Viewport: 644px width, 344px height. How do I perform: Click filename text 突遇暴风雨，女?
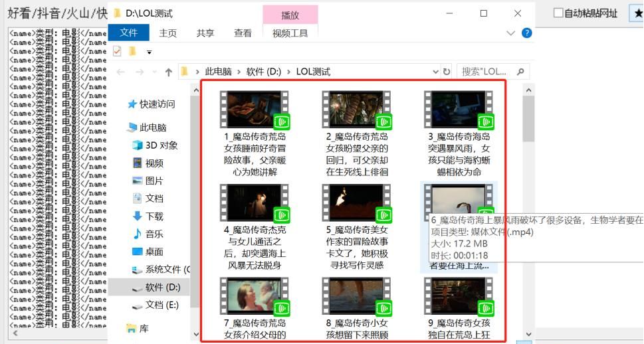pyautogui.click(x=459, y=148)
